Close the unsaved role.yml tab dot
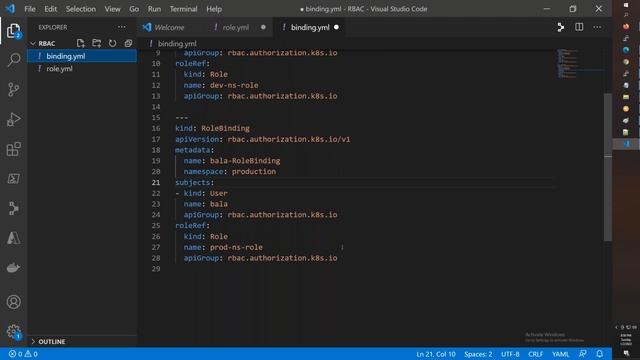This screenshot has height=360, width=640. click(263, 27)
